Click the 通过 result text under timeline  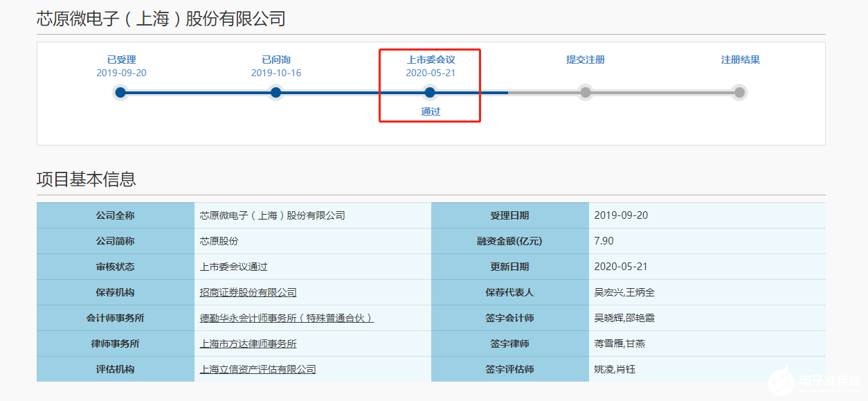431,112
